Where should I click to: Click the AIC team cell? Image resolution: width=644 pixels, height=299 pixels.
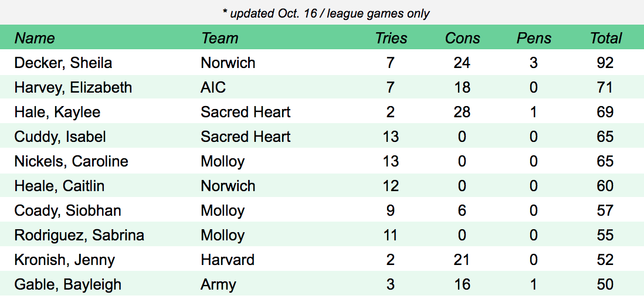[213, 88]
